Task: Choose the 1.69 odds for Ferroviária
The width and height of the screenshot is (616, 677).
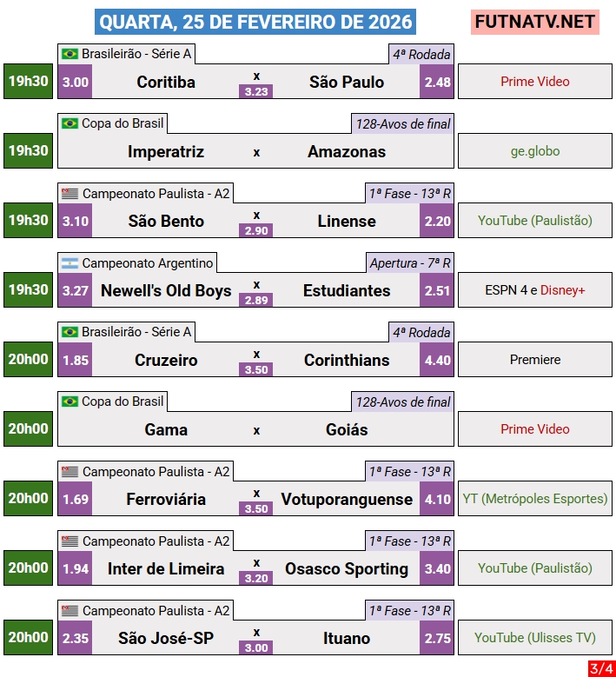Action: (76, 499)
